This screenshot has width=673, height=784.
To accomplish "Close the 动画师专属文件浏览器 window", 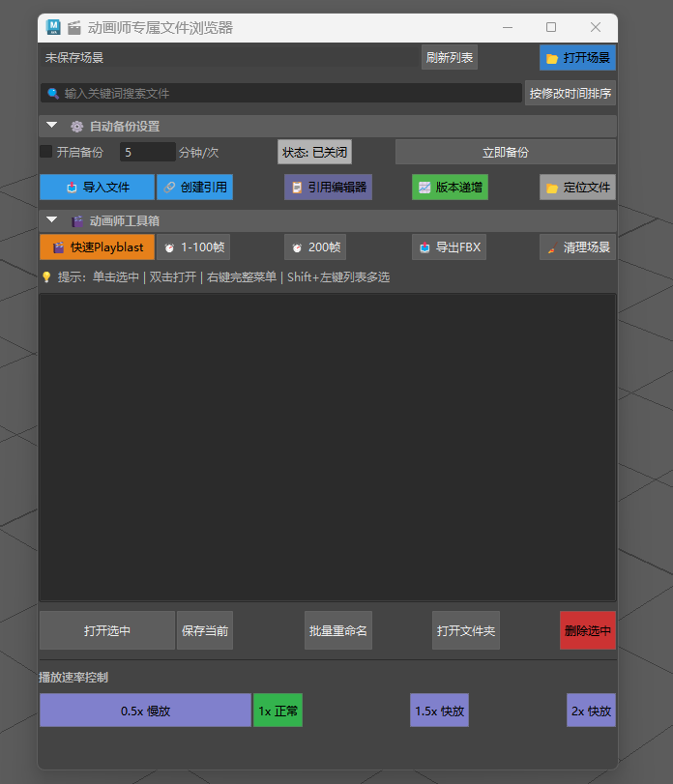I will point(595,27).
